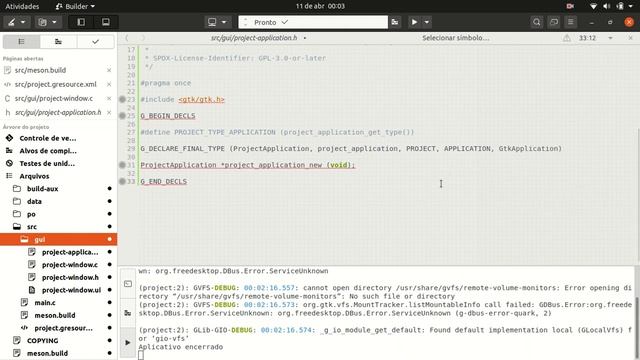Open the device selector monitor icon
The height and width of the screenshot is (360, 640).
point(212,22)
